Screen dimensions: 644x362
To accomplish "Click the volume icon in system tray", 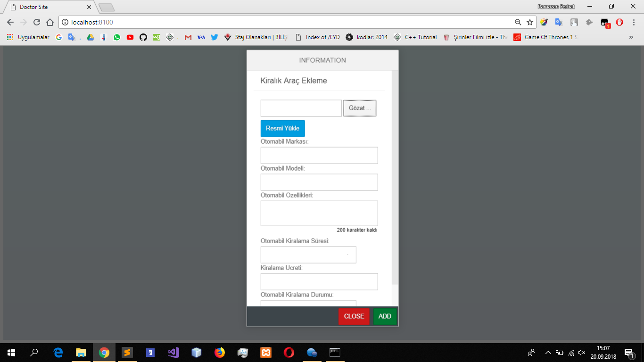I will (x=581, y=352).
